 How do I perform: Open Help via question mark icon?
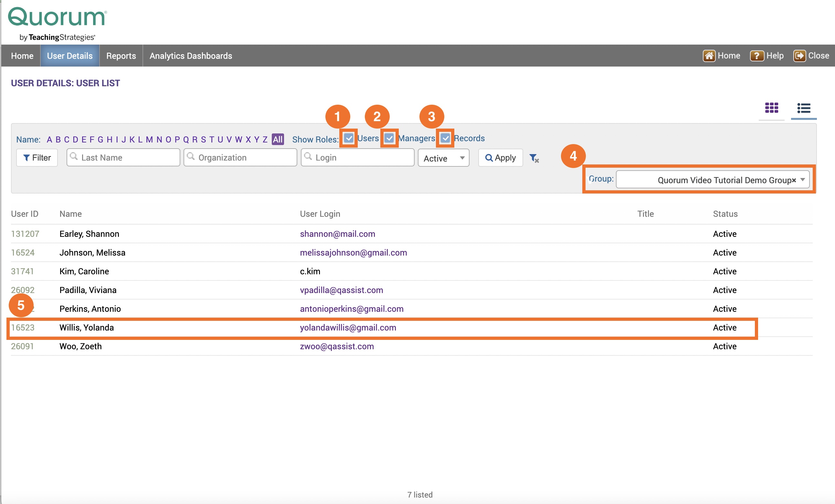click(756, 56)
